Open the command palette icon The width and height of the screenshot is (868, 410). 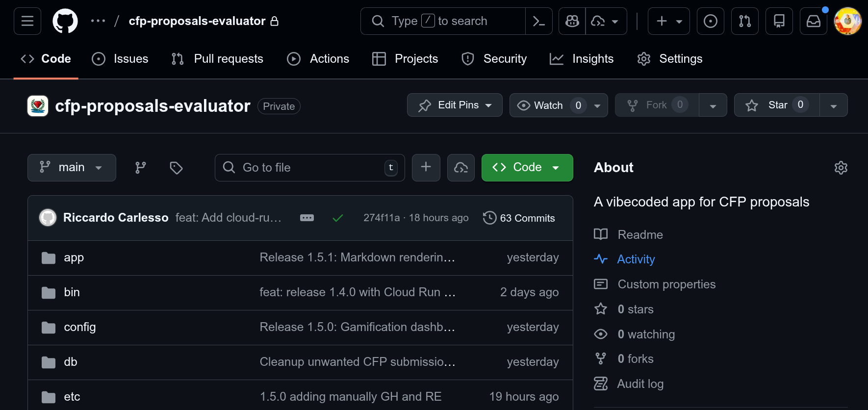click(x=539, y=21)
